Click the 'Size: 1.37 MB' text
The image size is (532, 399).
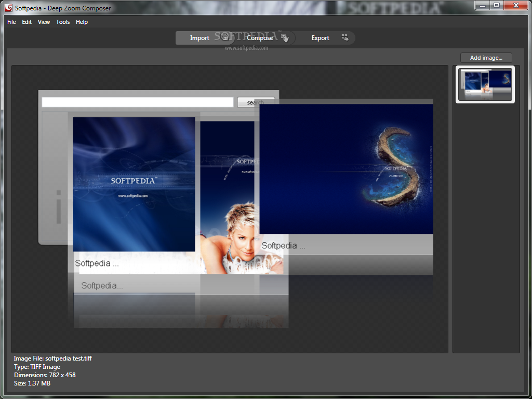(x=32, y=383)
